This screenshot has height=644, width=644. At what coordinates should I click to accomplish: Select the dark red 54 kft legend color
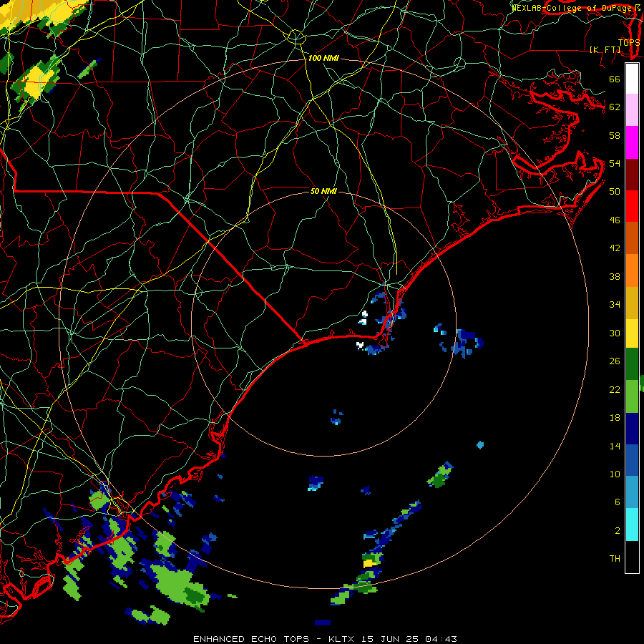632,175
